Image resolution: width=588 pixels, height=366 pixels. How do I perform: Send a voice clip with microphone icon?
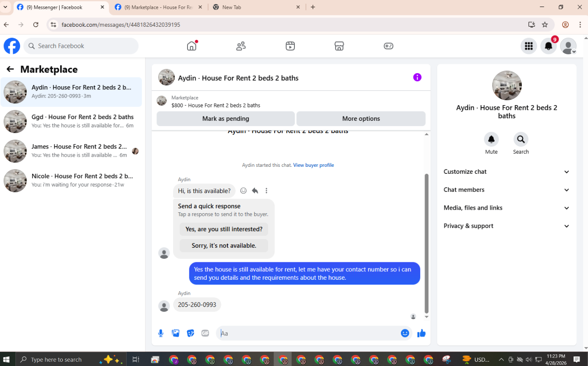click(161, 333)
